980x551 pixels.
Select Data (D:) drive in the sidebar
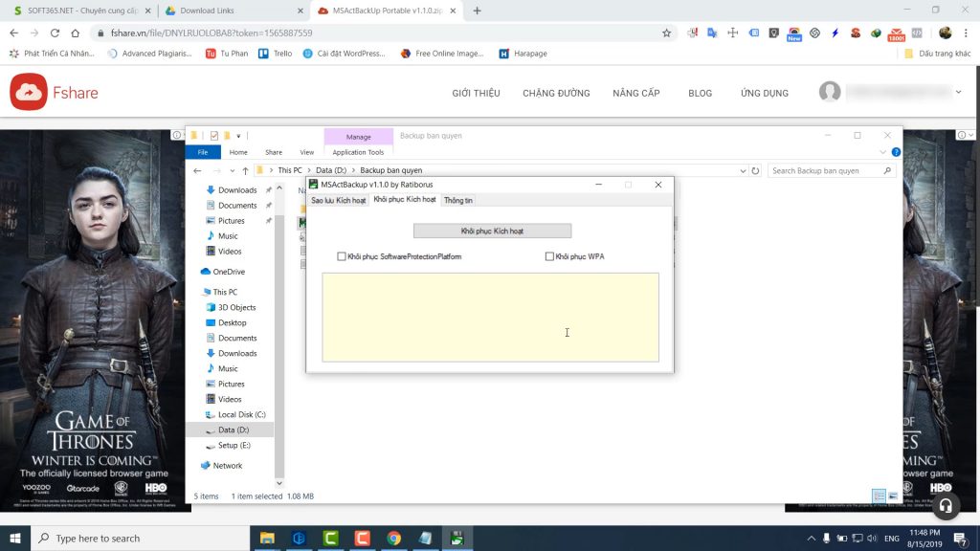pyautogui.click(x=233, y=430)
